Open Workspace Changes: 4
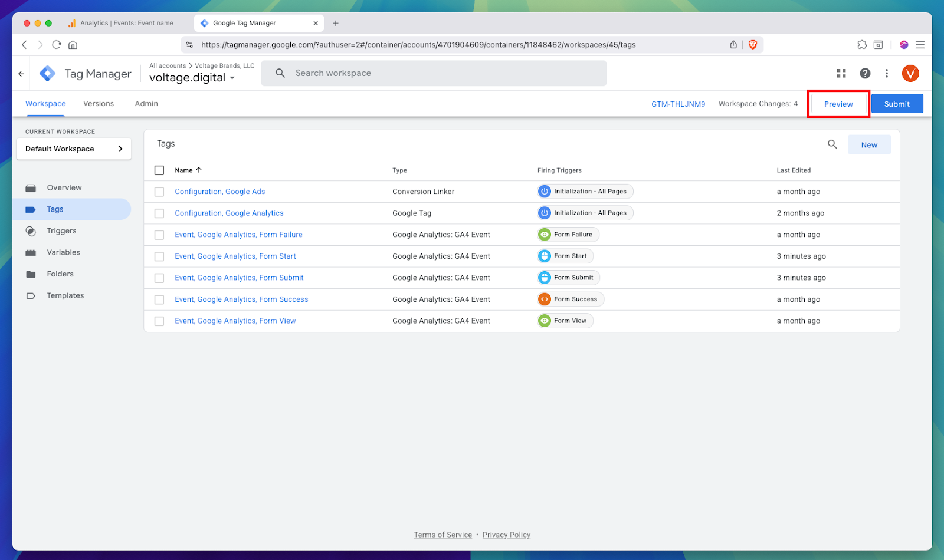Screen dimensions: 944x560 (758, 104)
